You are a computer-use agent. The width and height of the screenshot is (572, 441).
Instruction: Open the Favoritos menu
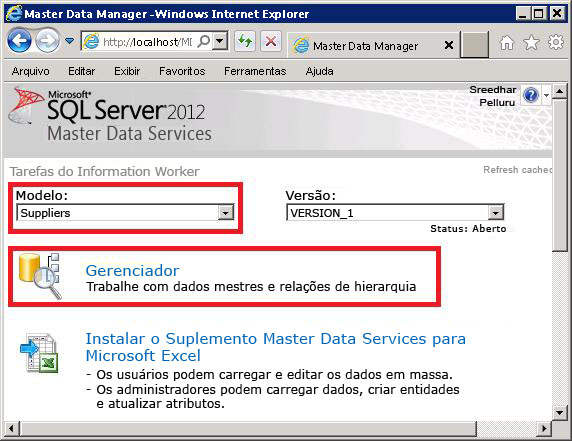pyautogui.click(x=182, y=71)
